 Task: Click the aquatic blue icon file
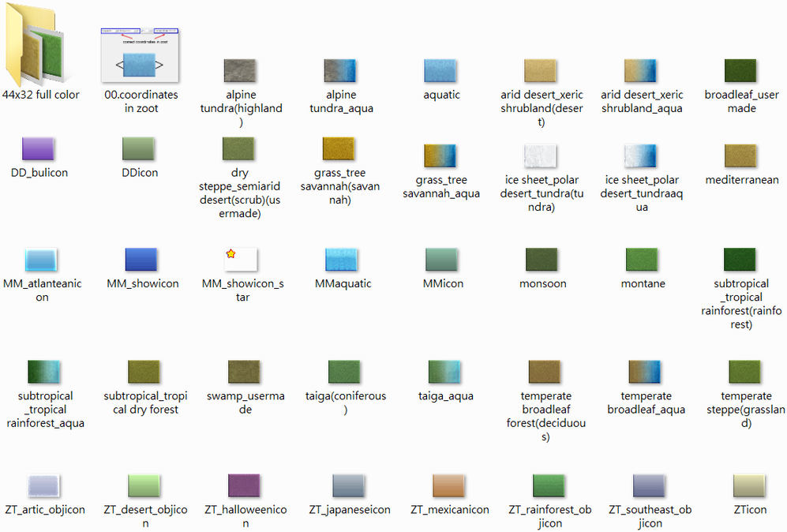click(x=440, y=70)
